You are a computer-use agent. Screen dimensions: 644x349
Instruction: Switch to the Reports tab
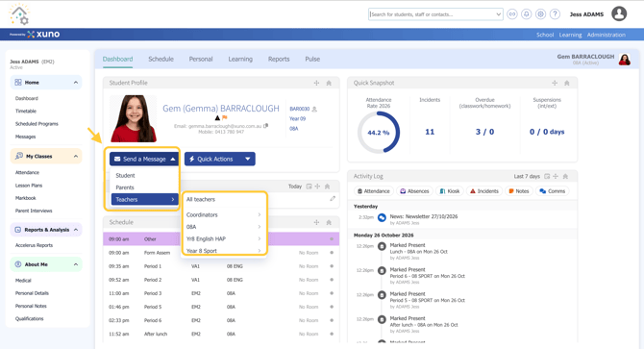pos(279,59)
